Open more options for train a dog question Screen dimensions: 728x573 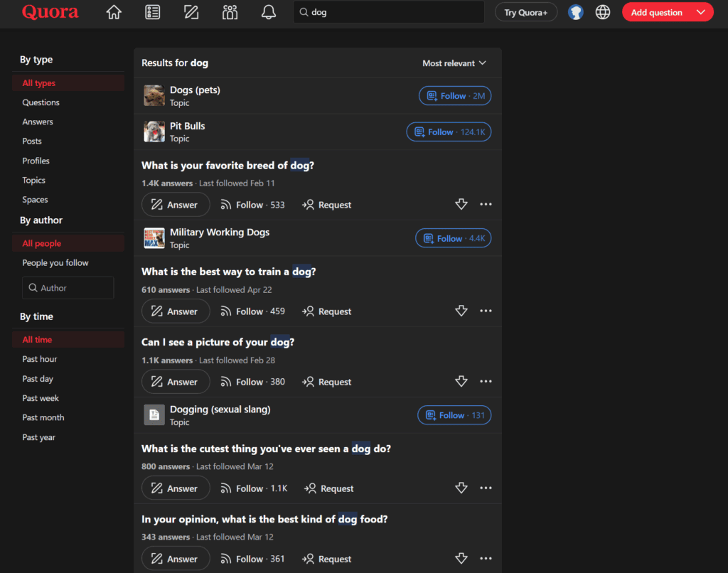tap(486, 311)
